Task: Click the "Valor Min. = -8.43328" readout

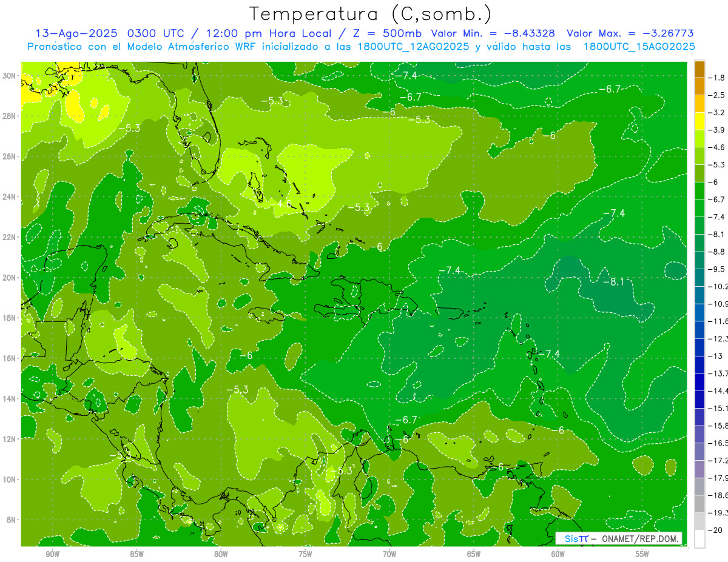Action: coord(493,34)
